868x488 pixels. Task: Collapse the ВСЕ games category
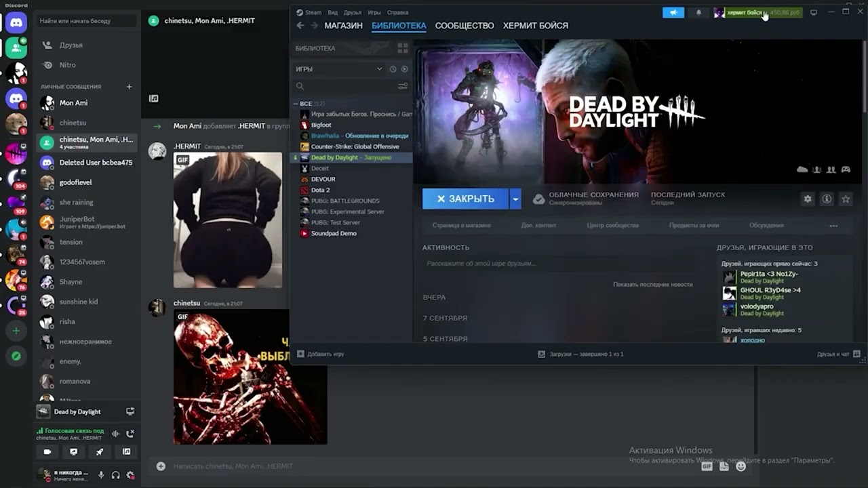pos(296,104)
